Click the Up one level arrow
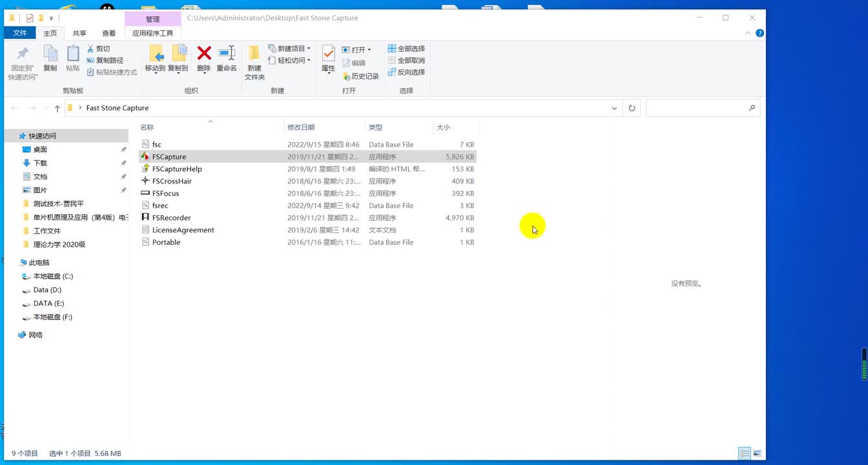 coord(57,108)
